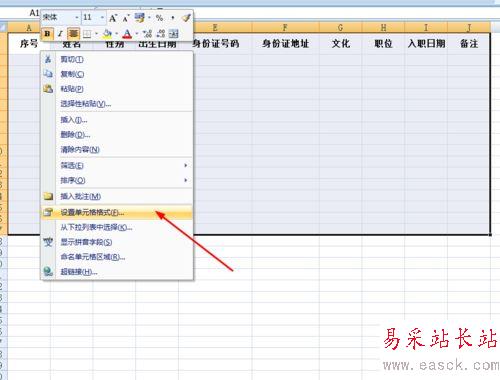This screenshot has height=380, width=500.
Task: Choose 插入批注(M) Insert Comment
Action: tap(117, 196)
